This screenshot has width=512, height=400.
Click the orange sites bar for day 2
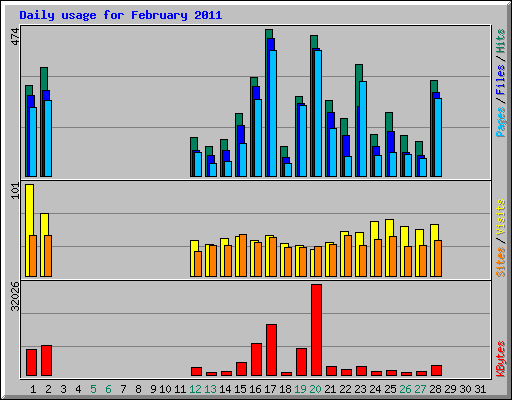(x=48, y=256)
